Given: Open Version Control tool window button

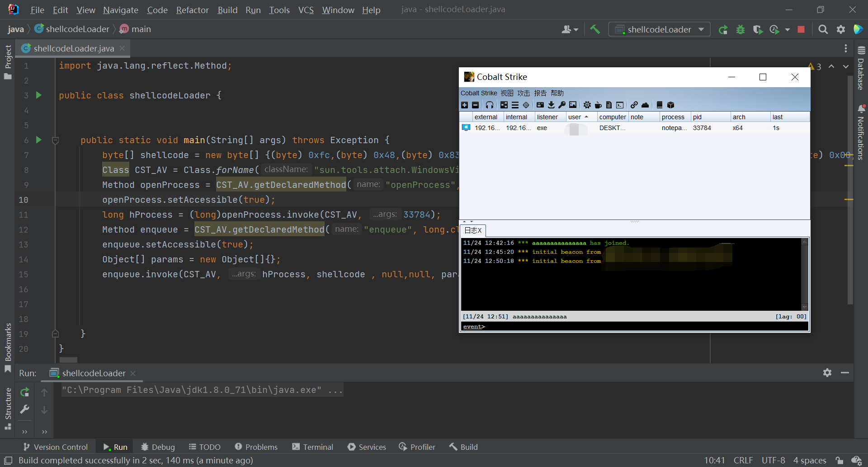Looking at the screenshot, I should [x=56, y=447].
